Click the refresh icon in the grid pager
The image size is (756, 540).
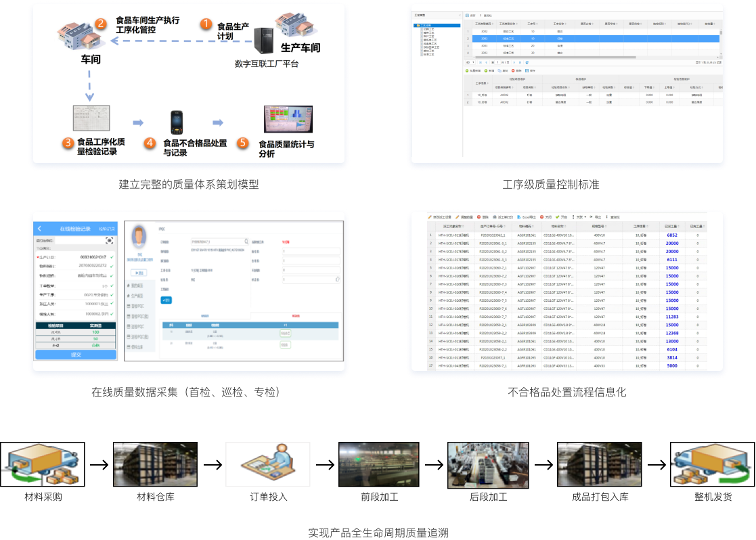point(527,62)
